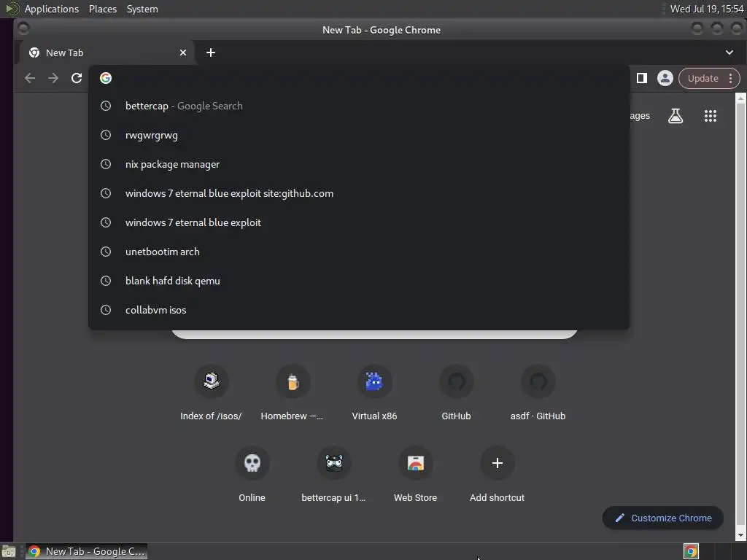Viewport: 747px width, 560px height.
Task: Click the show desktop icon in bottom panel
Action: [x=9, y=551]
